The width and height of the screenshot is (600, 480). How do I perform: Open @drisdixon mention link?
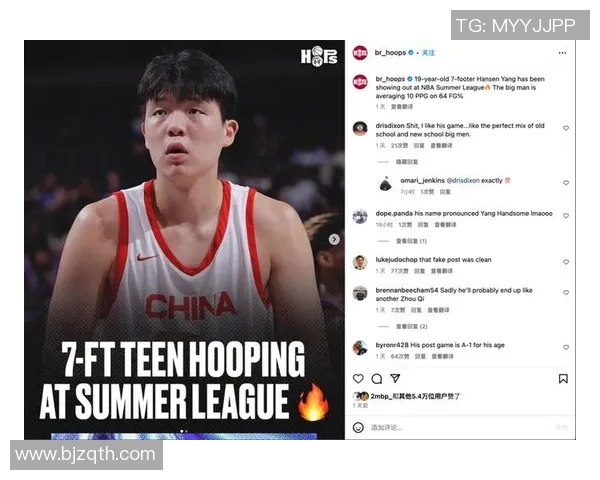(x=463, y=180)
